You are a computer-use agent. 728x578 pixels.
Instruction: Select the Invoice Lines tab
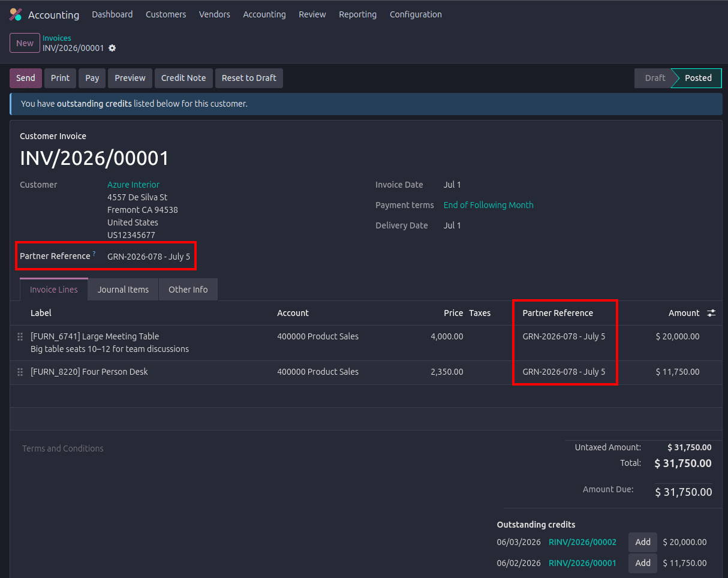(54, 289)
